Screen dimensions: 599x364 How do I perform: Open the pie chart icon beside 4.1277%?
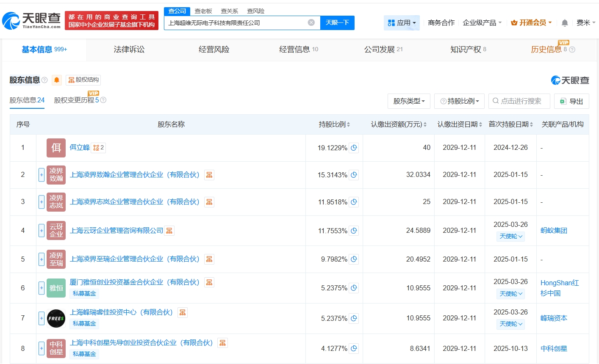354,348
